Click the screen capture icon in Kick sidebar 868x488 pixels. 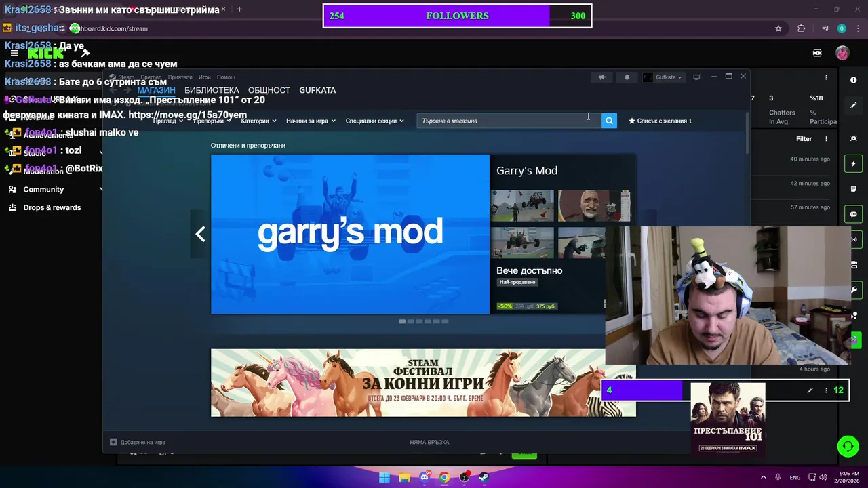pos(853,138)
